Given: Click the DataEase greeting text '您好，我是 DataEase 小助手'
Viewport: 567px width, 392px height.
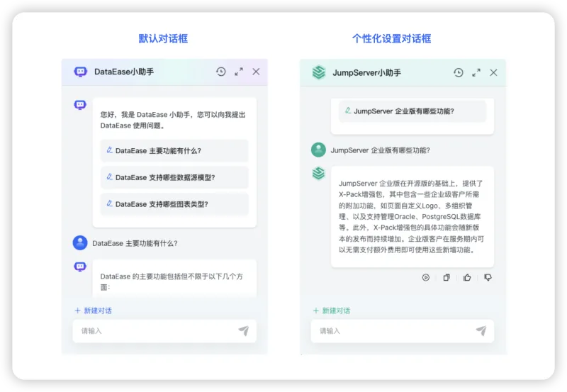Looking at the screenshot, I should [x=147, y=115].
